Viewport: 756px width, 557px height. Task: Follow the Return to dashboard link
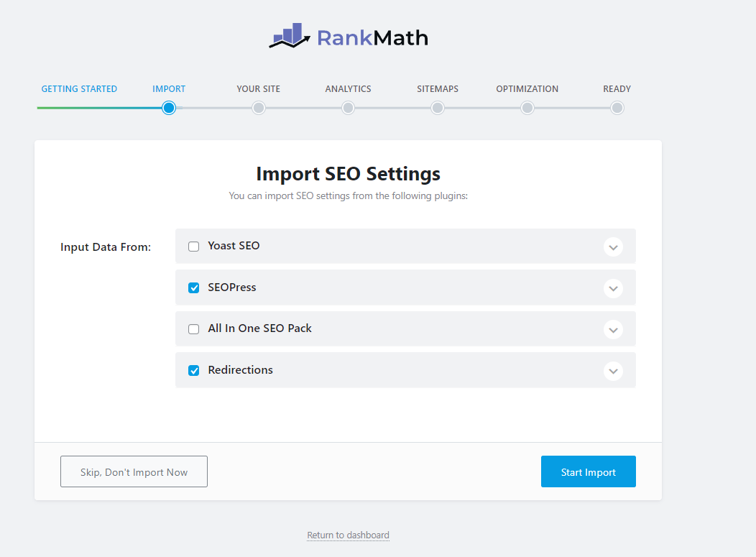tap(348, 535)
